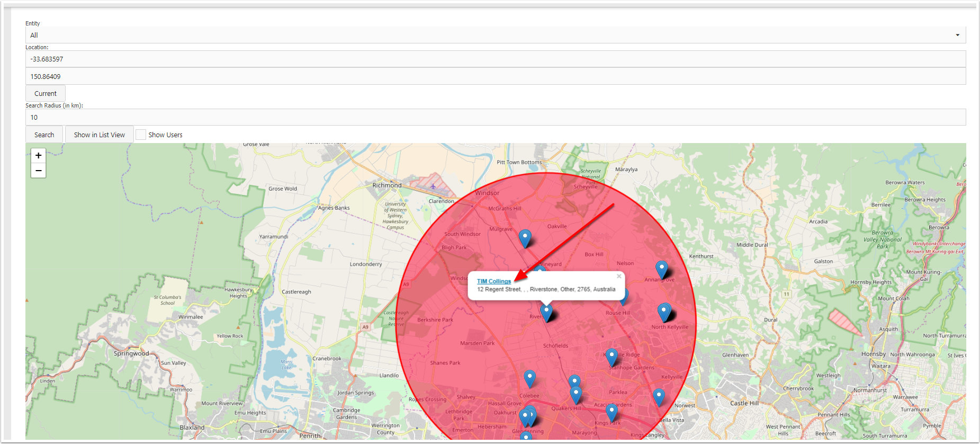Click the Winmalee map label
The image size is (980, 444).
[x=191, y=317]
